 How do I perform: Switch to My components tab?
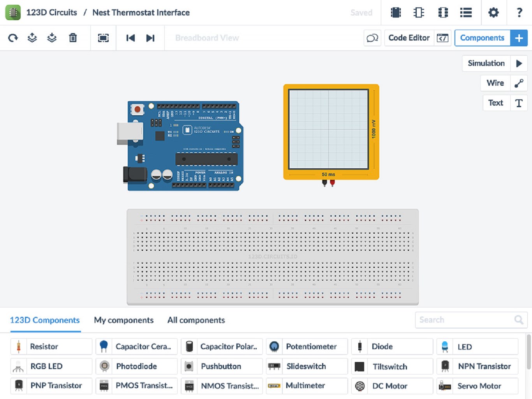point(123,320)
